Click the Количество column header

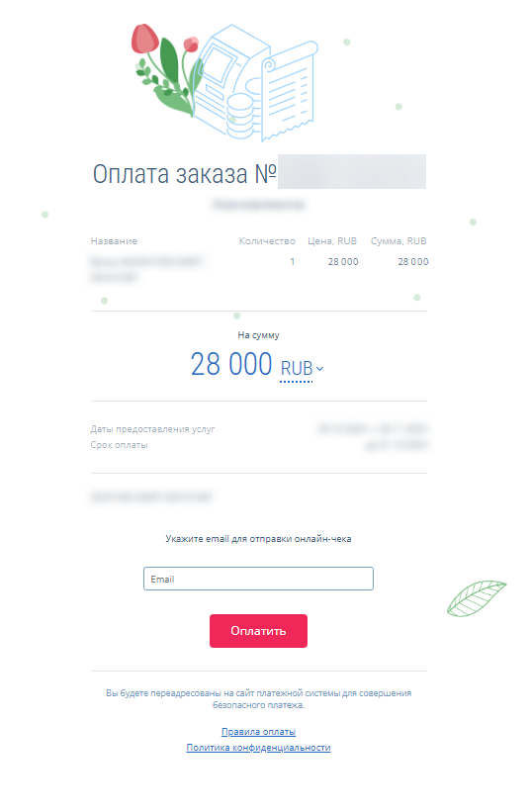(267, 240)
